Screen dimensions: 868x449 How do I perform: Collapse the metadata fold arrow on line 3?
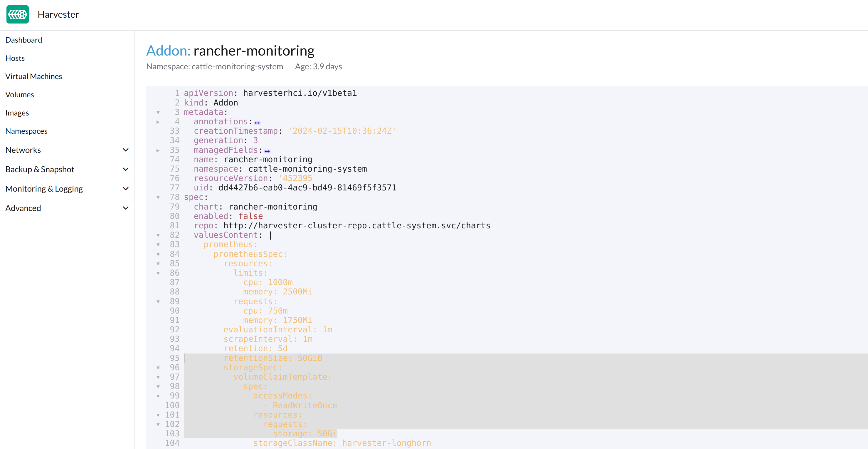(x=158, y=113)
